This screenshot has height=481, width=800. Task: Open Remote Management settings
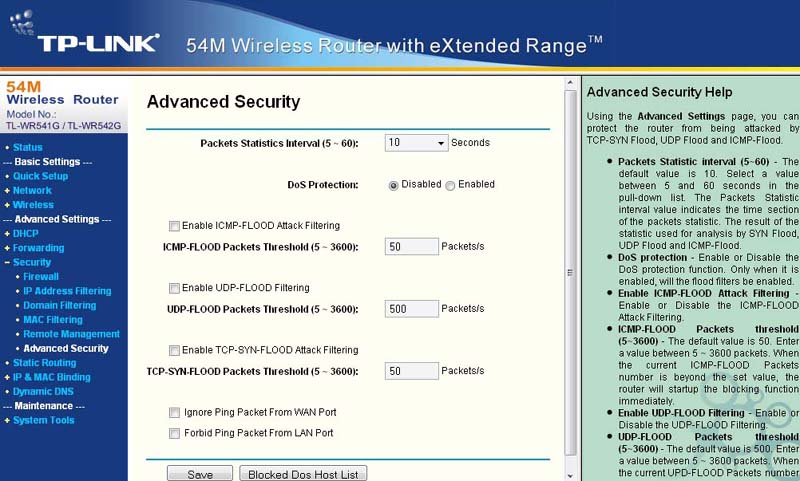71,334
